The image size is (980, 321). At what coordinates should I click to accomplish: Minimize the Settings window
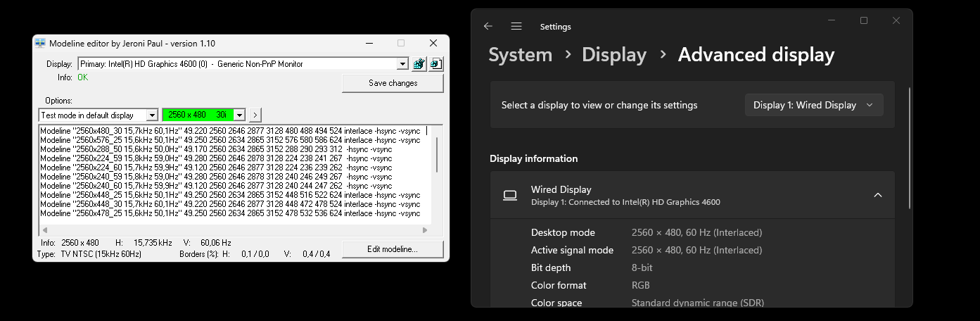click(832, 21)
